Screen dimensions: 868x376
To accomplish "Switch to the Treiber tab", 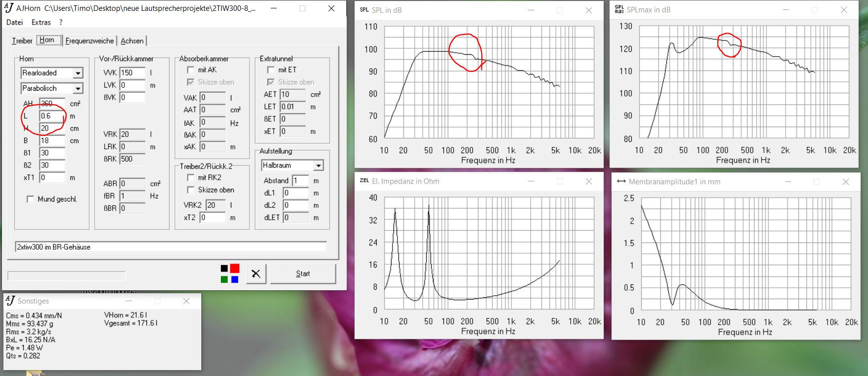I will (x=22, y=41).
